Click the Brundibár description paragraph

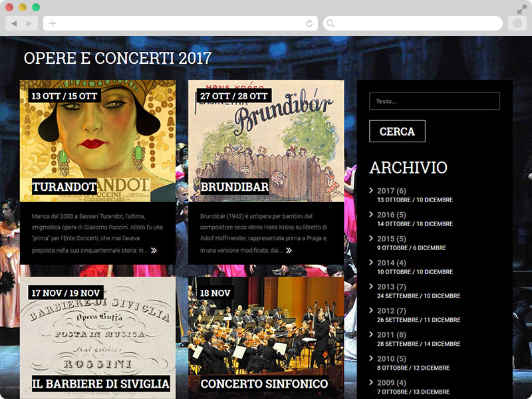click(x=263, y=233)
